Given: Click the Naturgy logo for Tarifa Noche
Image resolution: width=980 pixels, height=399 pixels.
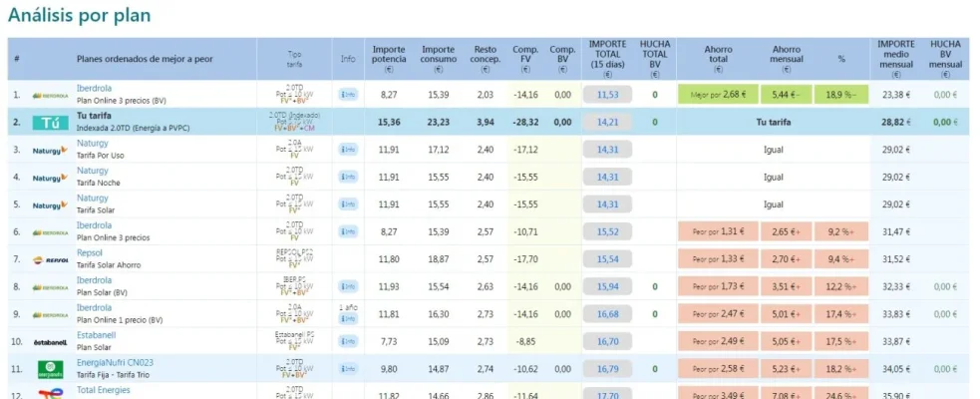Looking at the screenshot, I should pyautogui.click(x=51, y=178).
